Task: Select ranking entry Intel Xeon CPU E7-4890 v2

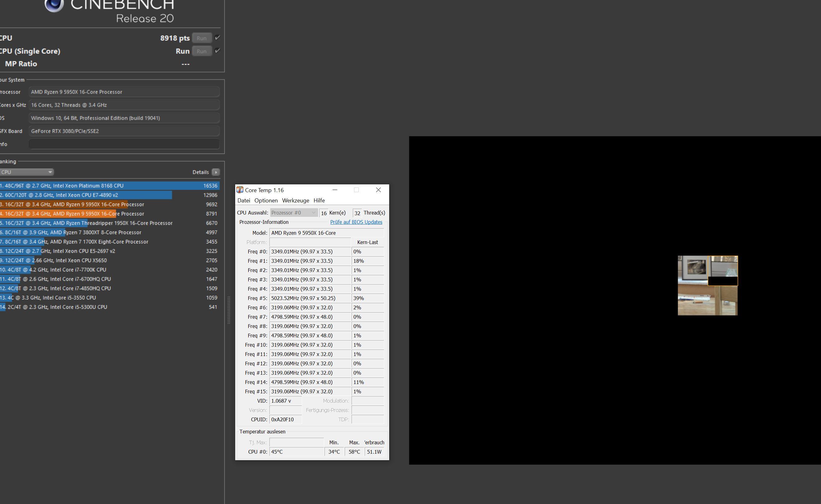Action: click(x=110, y=195)
